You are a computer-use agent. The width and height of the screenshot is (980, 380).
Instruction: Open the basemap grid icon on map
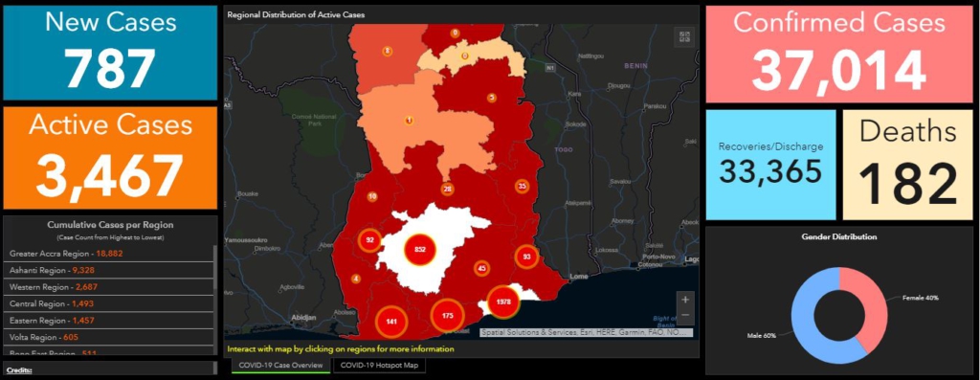683,37
